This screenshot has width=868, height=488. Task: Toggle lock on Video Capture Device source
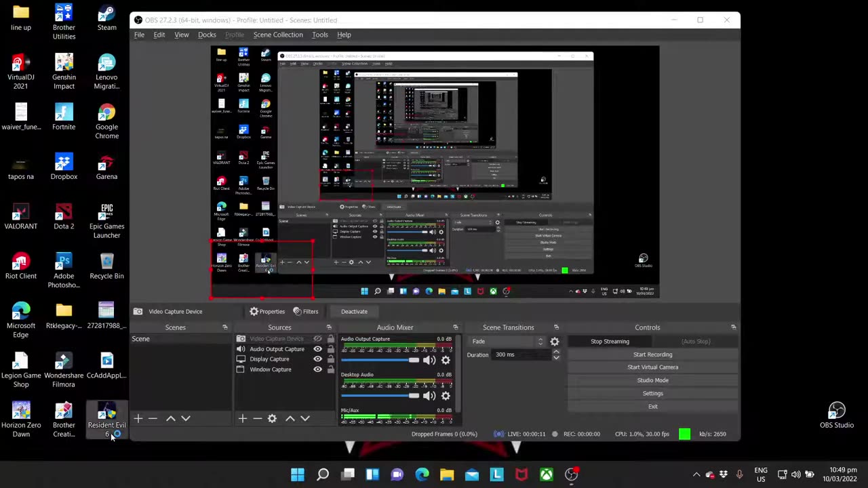click(330, 339)
